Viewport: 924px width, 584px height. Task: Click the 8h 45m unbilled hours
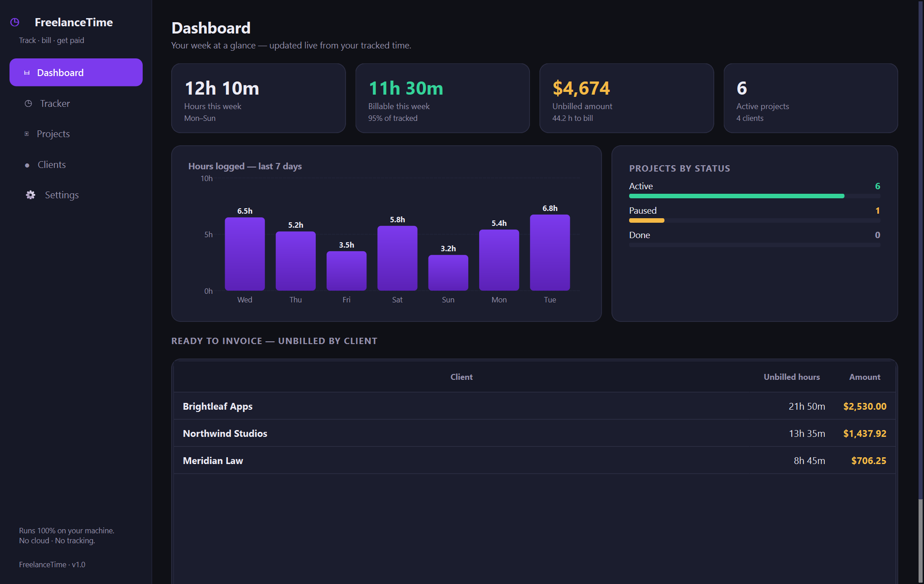(x=809, y=461)
